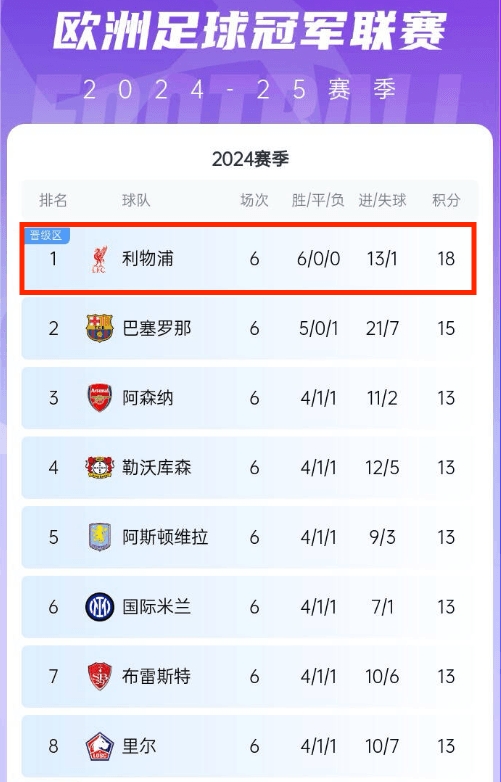This screenshot has height=782, width=501.
Task: Open team name 阿森纳
Action: click(148, 398)
